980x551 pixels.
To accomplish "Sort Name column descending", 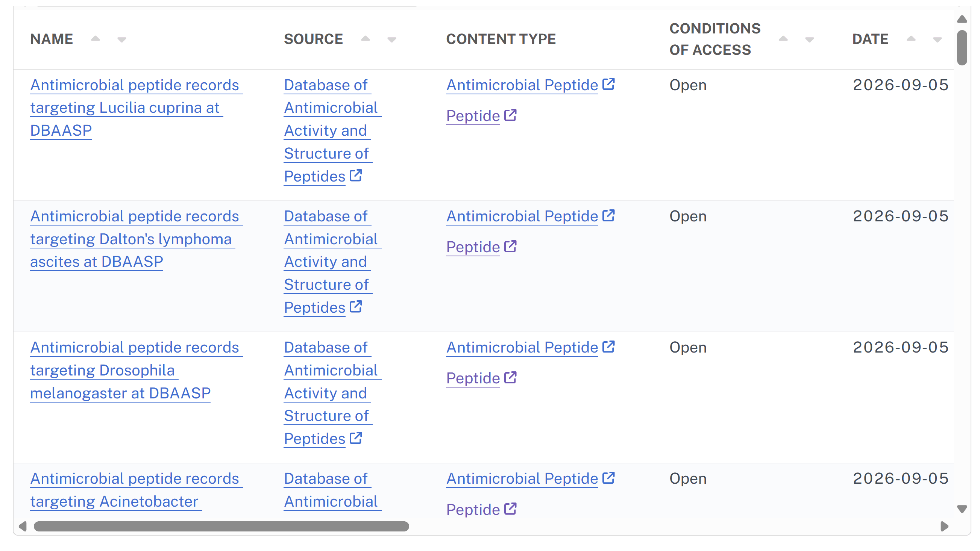I will click(122, 40).
